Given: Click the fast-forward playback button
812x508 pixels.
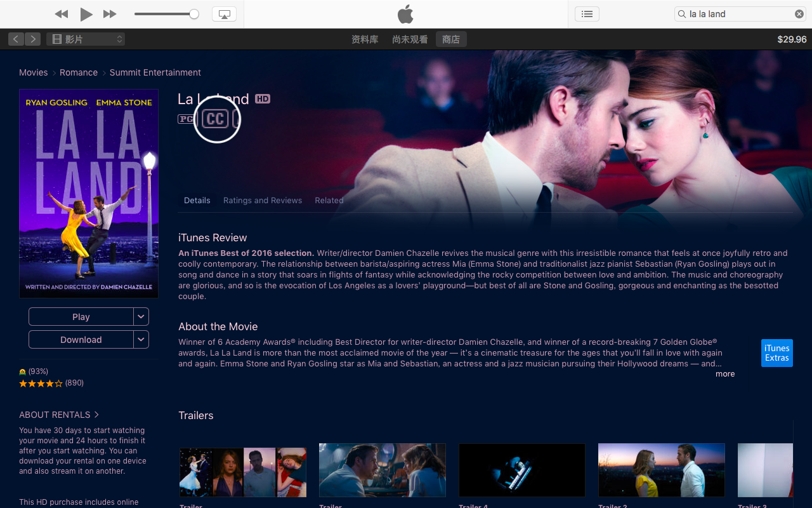Looking at the screenshot, I should [110, 14].
